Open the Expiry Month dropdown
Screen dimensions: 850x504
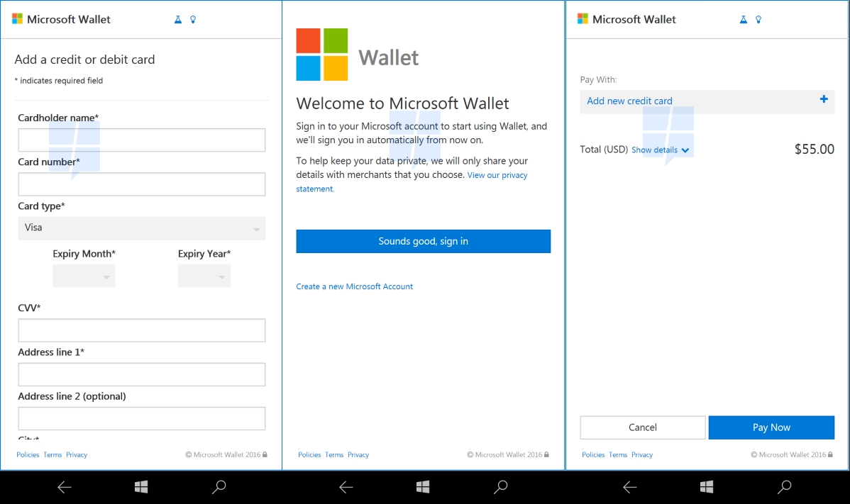pyautogui.click(x=84, y=276)
